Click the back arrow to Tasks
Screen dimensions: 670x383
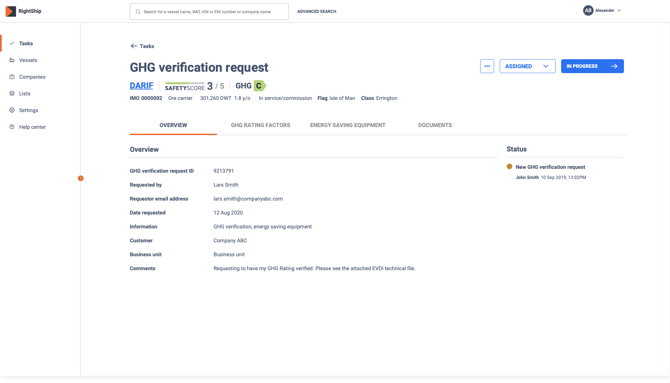tap(134, 46)
